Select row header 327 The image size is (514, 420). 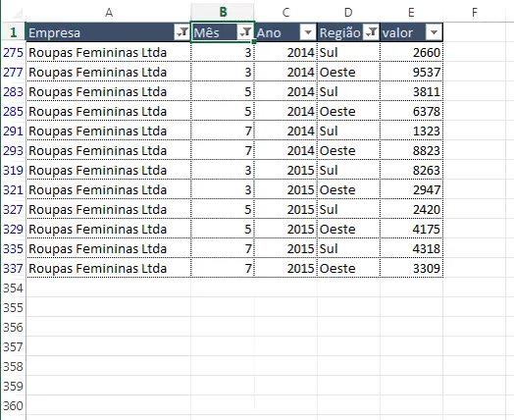click(13, 209)
